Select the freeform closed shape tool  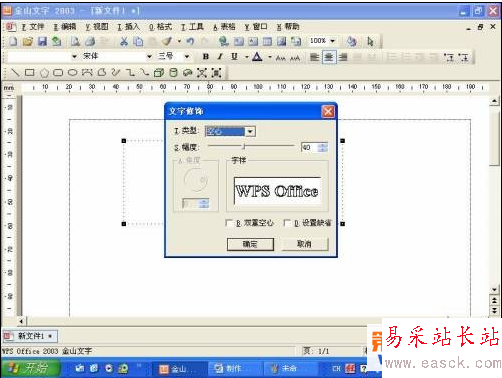point(102,72)
